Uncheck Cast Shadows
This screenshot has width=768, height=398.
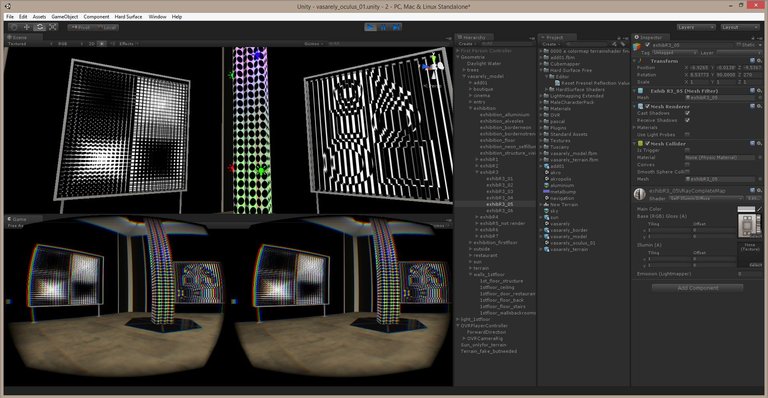[x=687, y=113]
